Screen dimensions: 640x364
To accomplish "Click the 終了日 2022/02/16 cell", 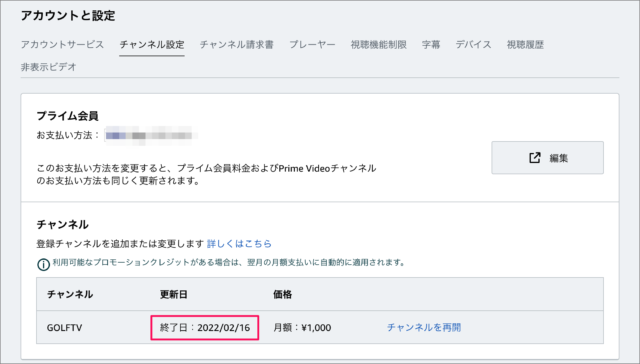I will coord(204,327).
